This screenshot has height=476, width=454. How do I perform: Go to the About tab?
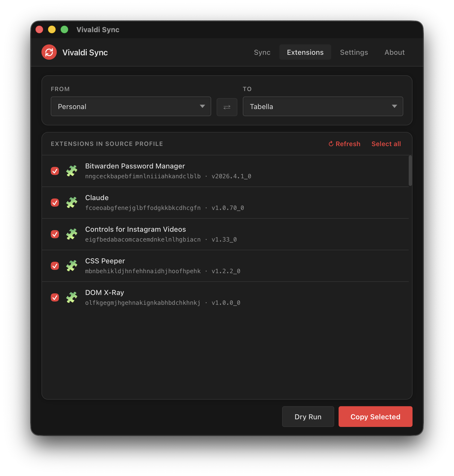pos(395,52)
